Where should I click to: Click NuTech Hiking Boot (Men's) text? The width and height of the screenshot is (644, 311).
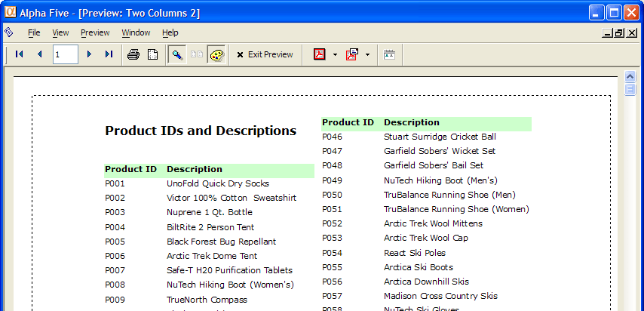[440, 180]
